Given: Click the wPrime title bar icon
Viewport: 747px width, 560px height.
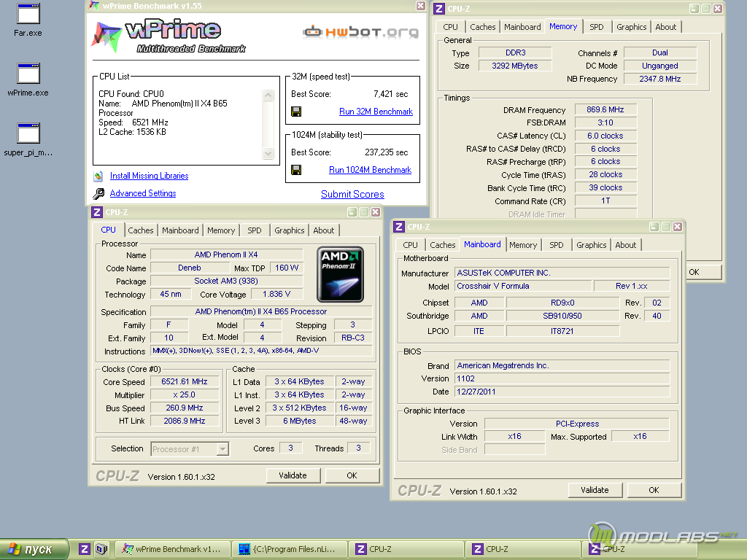Looking at the screenshot, I should click(x=94, y=6).
